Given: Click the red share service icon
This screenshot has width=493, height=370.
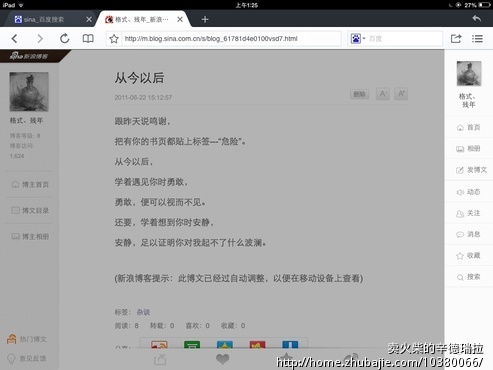Looking at the screenshot, I should pyautogui.click(x=258, y=344).
